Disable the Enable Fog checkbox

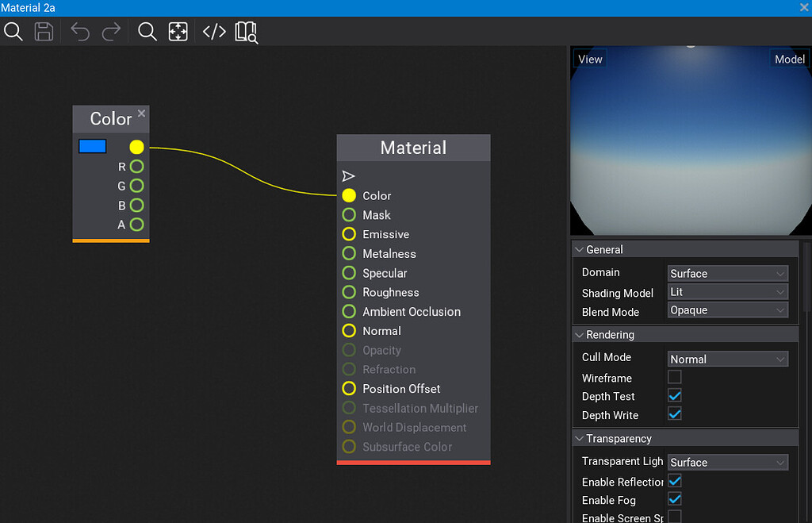click(675, 499)
